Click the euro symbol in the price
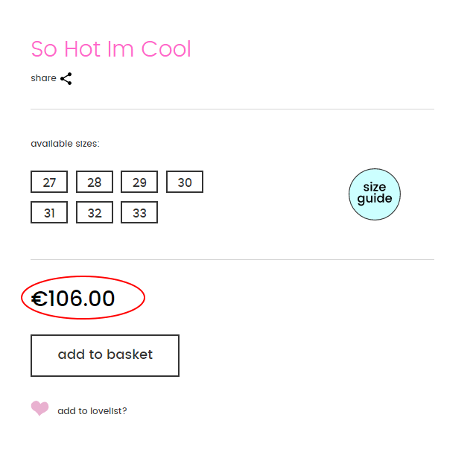The width and height of the screenshot is (476, 467). (x=39, y=299)
